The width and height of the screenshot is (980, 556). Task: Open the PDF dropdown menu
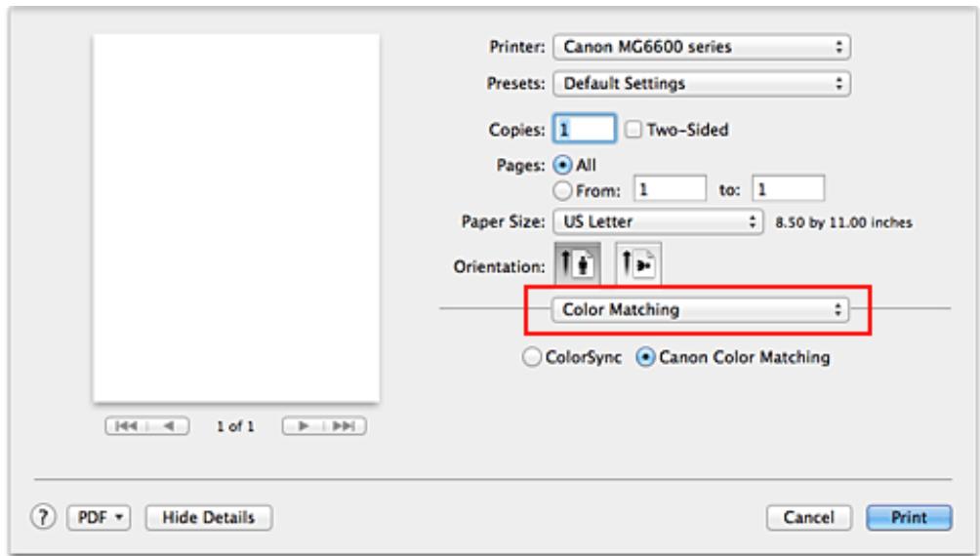point(99,517)
